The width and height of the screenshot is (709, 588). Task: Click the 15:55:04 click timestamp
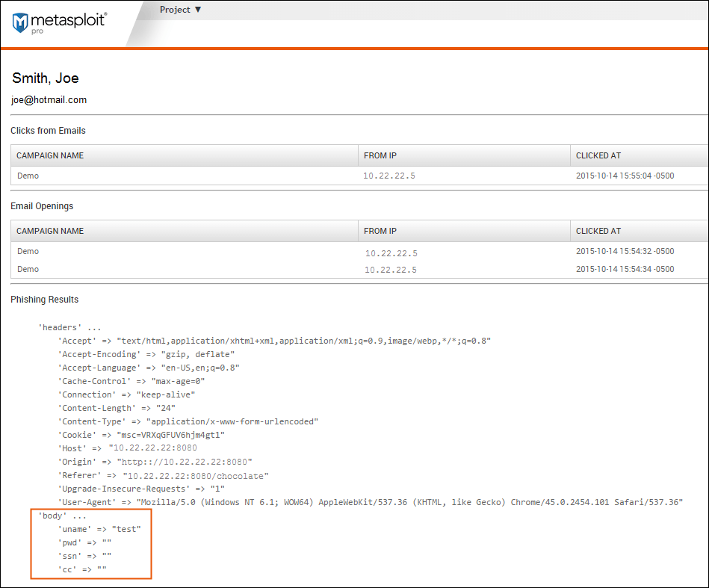point(625,176)
